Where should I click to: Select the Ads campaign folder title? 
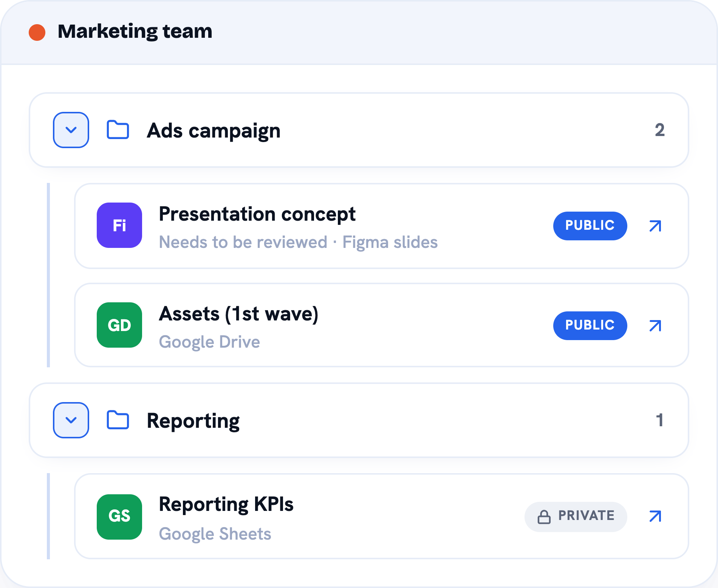(214, 132)
